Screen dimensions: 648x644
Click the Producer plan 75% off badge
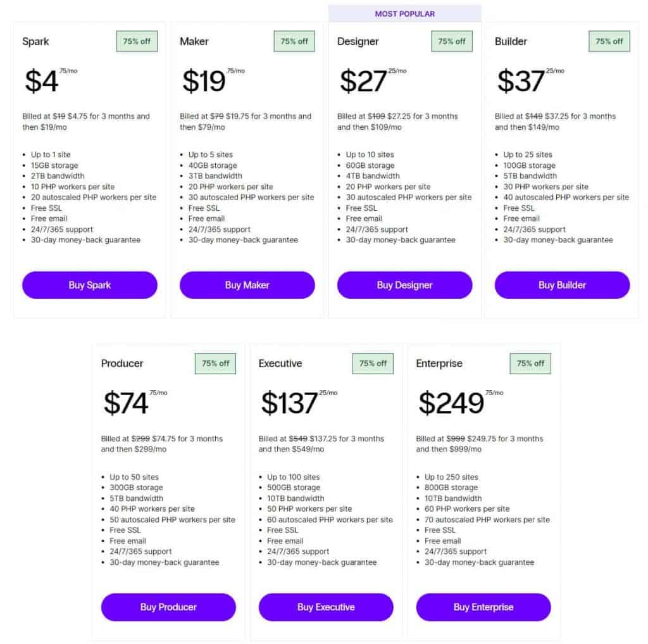(x=215, y=363)
